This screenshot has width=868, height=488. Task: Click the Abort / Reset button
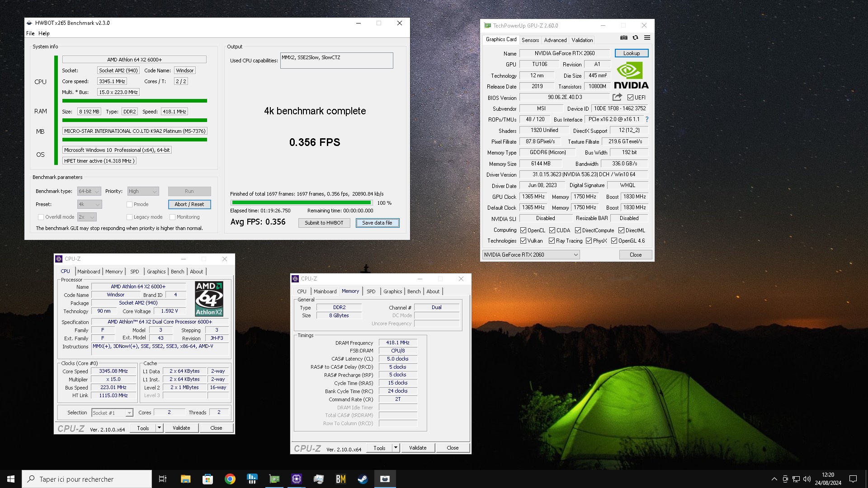coord(189,204)
